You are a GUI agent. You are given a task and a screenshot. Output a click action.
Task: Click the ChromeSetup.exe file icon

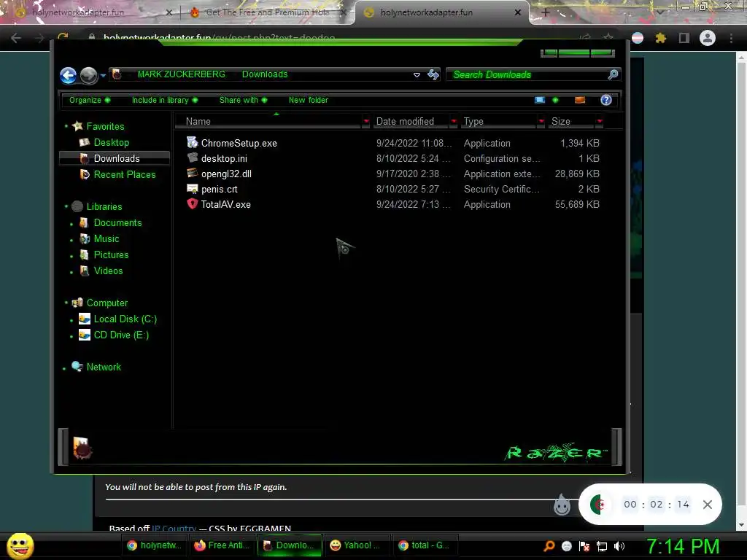tap(192, 142)
